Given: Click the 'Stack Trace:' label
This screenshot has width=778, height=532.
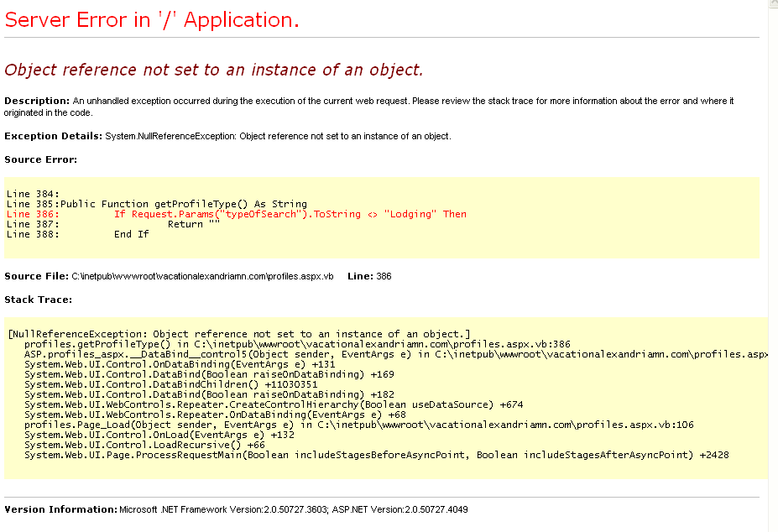Looking at the screenshot, I should point(39,300).
